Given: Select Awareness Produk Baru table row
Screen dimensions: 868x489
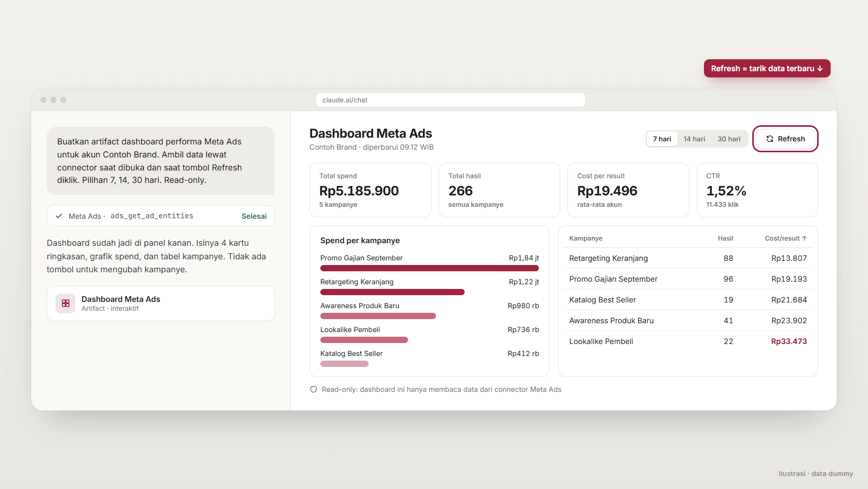Looking at the screenshot, I should tap(688, 321).
